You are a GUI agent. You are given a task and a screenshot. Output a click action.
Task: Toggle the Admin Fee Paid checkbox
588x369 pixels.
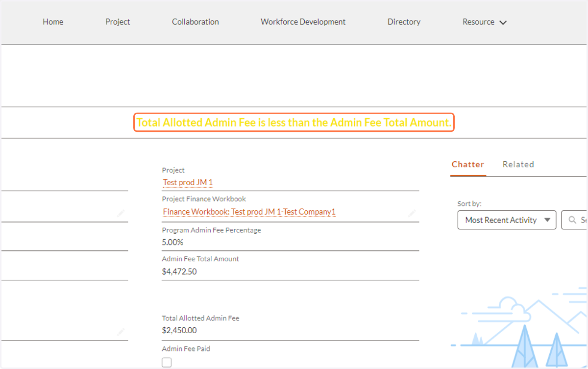point(167,362)
